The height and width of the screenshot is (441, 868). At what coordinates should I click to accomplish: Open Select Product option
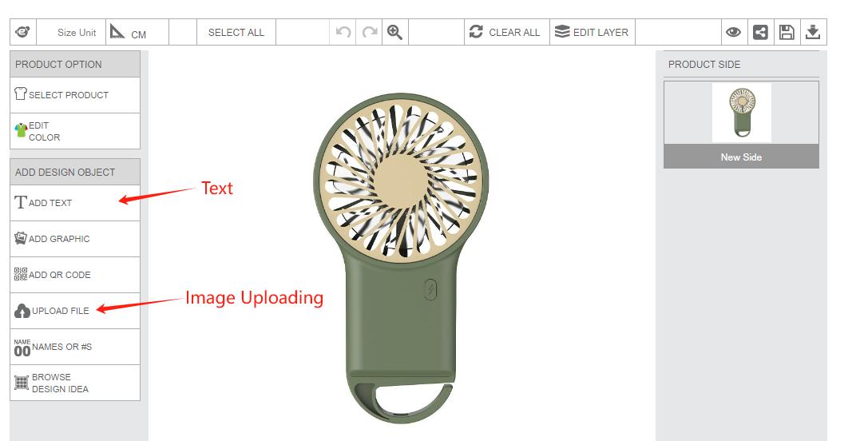pos(75,95)
